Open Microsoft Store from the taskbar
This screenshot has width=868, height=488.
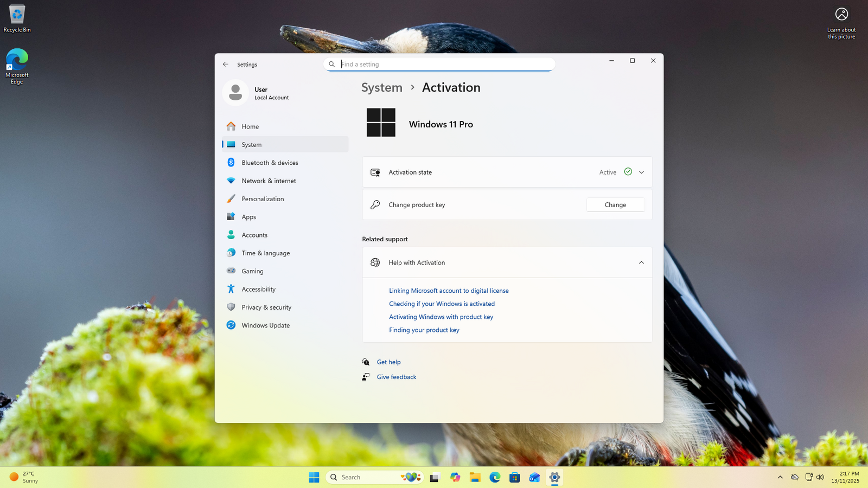[514, 477]
